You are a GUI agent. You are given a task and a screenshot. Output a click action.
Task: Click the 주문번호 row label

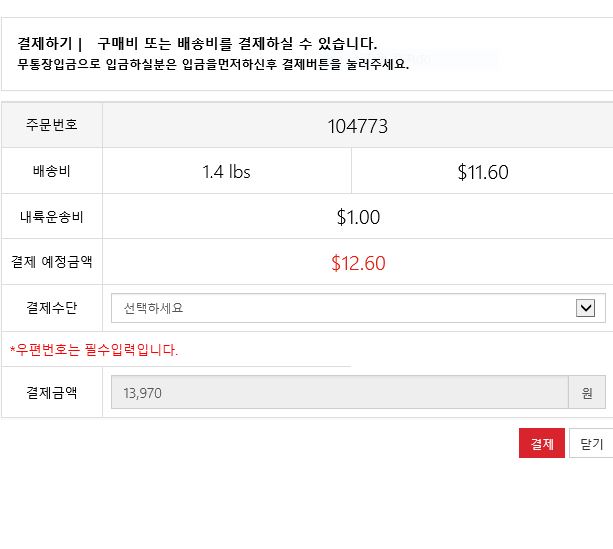[52, 126]
